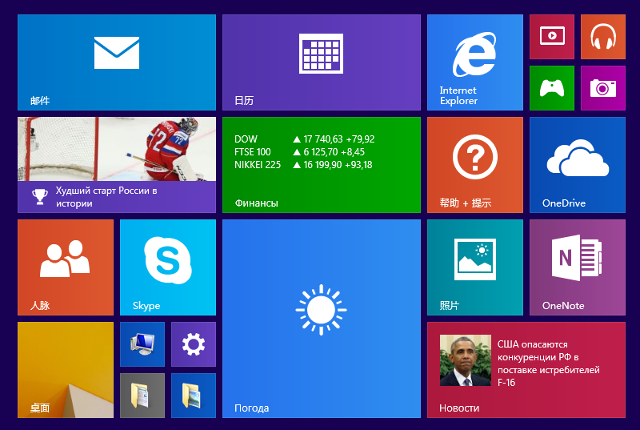Click the OneDrive label text

(x=564, y=203)
